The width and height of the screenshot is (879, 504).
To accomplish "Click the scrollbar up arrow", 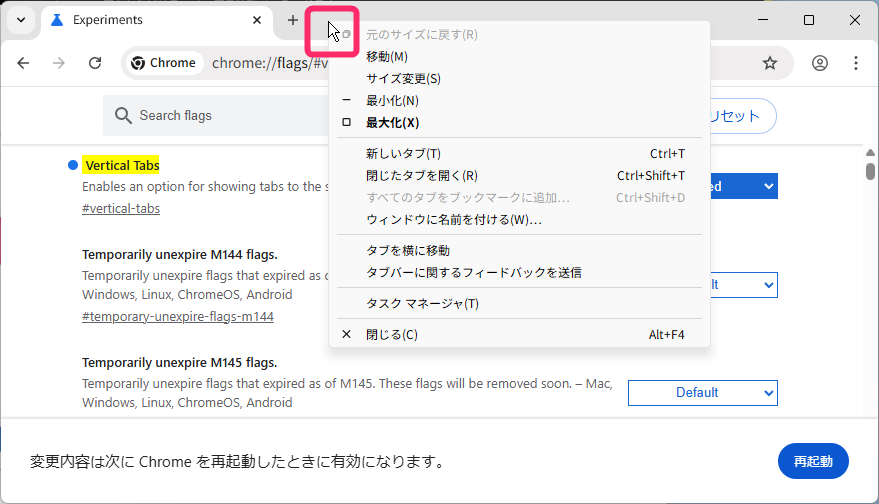I will (870, 152).
